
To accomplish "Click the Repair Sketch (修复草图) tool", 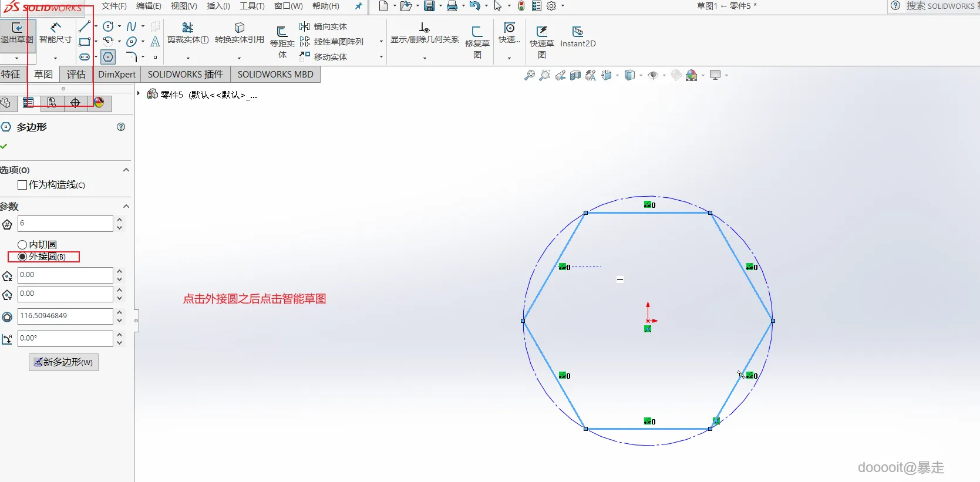I will point(477,42).
